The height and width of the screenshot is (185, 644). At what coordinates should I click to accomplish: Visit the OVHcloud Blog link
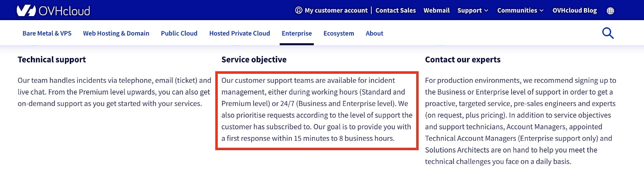tap(575, 10)
